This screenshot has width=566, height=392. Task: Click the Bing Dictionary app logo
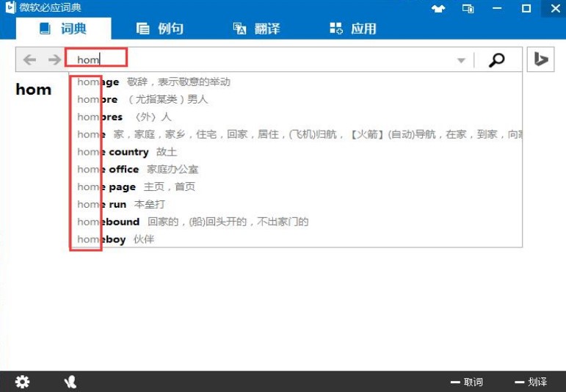pos(10,7)
